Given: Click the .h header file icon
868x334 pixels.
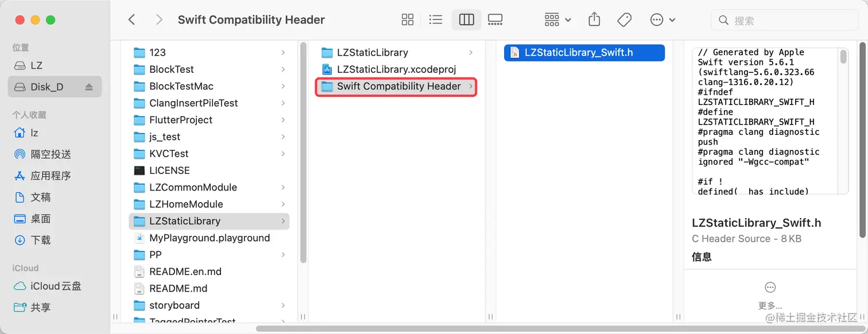Looking at the screenshot, I should [x=515, y=52].
